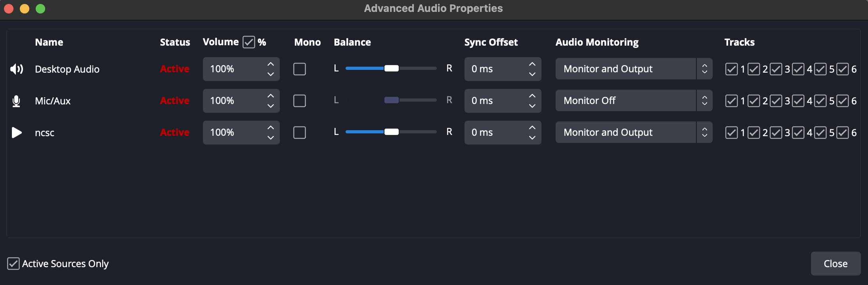Screen dimensions: 868x285
Task: Click the ncsc volume input field
Action: 234,133
